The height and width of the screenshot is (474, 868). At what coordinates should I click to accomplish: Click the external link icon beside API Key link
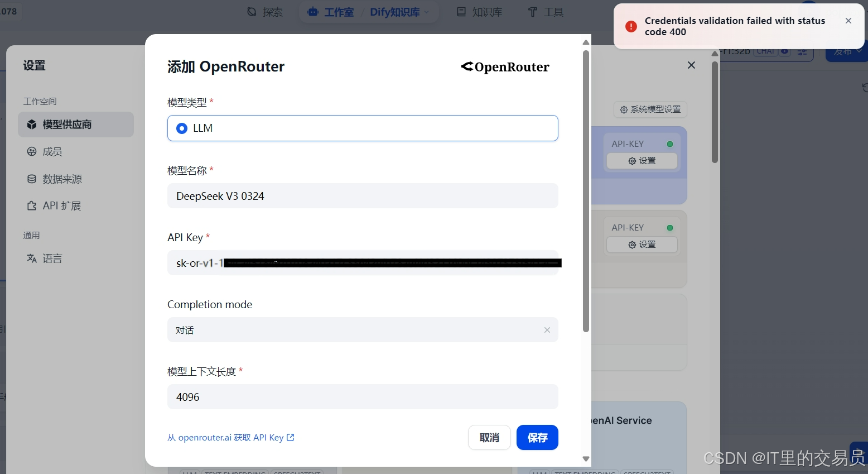[x=291, y=438]
